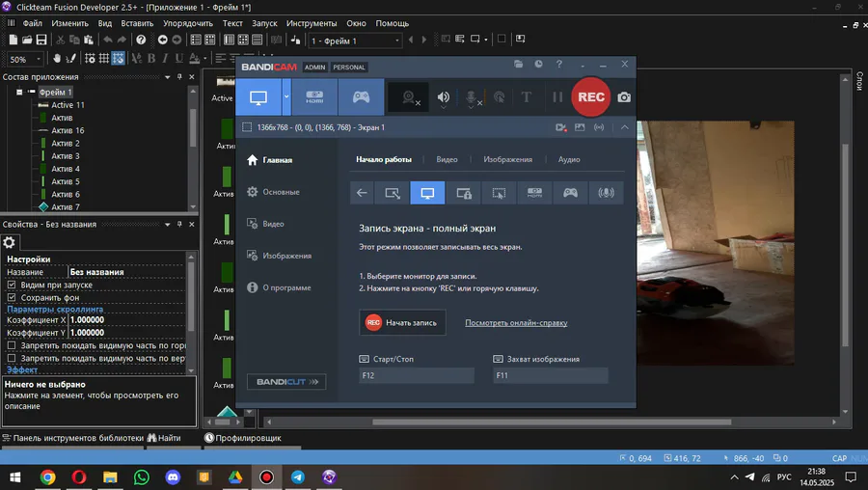This screenshot has height=490, width=868.
Task: Edit the Коэффициент X value field
Action: point(126,320)
